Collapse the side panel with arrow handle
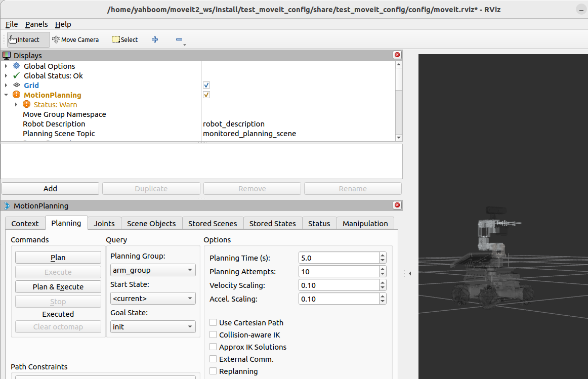 click(x=410, y=274)
